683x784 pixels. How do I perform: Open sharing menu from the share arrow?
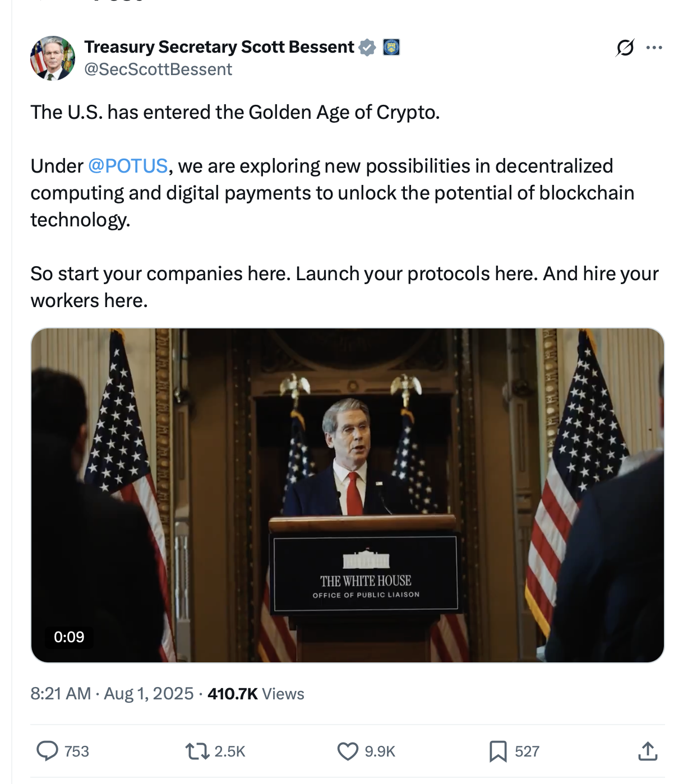[x=648, y=751]
